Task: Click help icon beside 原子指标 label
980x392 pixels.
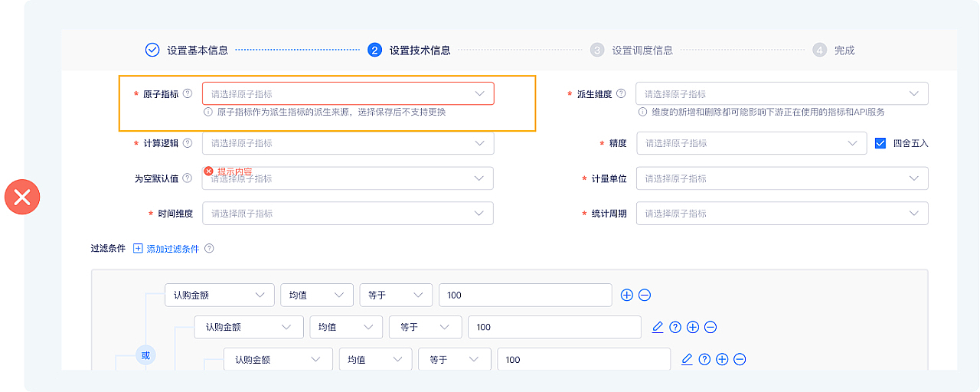Action: pyautogui.click(x=188, y=93)
